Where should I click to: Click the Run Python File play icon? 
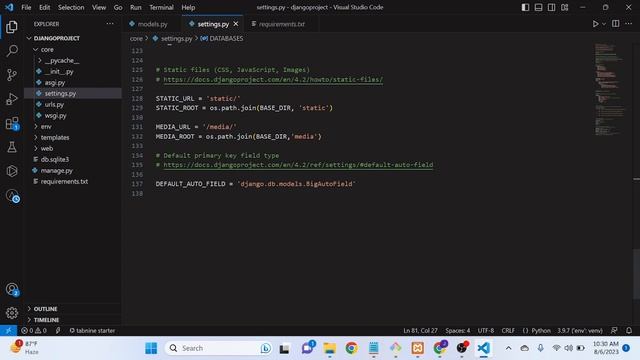pos(596,24)
